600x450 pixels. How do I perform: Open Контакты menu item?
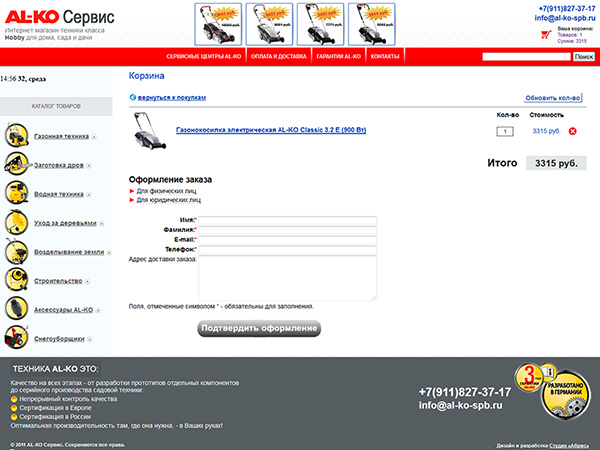pos(385,56)
